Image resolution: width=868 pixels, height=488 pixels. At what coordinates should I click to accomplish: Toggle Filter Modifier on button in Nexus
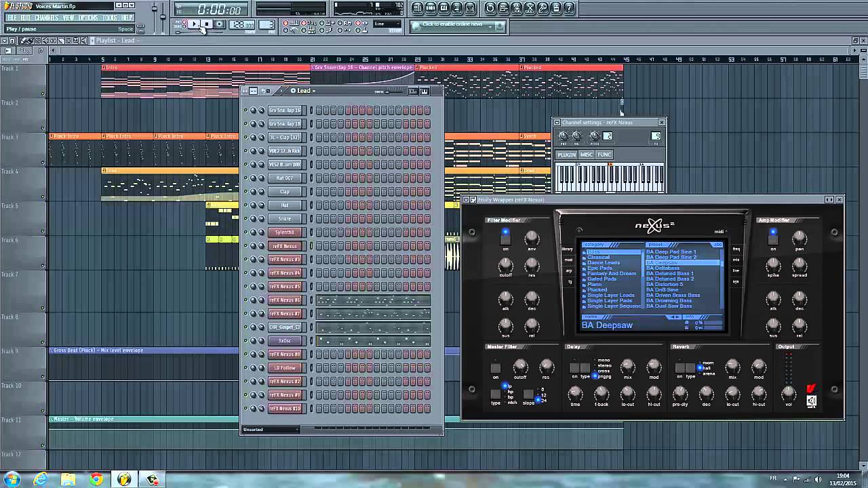(x=506, y=240)
